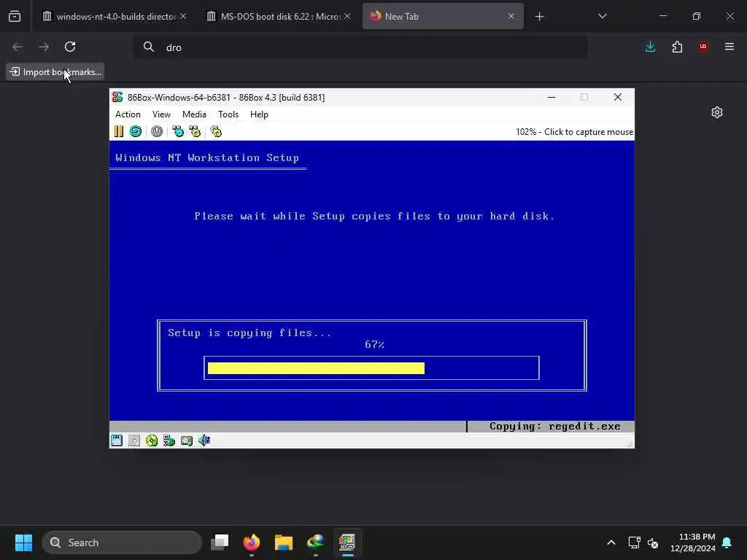Open the Action menu in 86Box
This screenshot has height=560, width=747.
click(128, 114)
